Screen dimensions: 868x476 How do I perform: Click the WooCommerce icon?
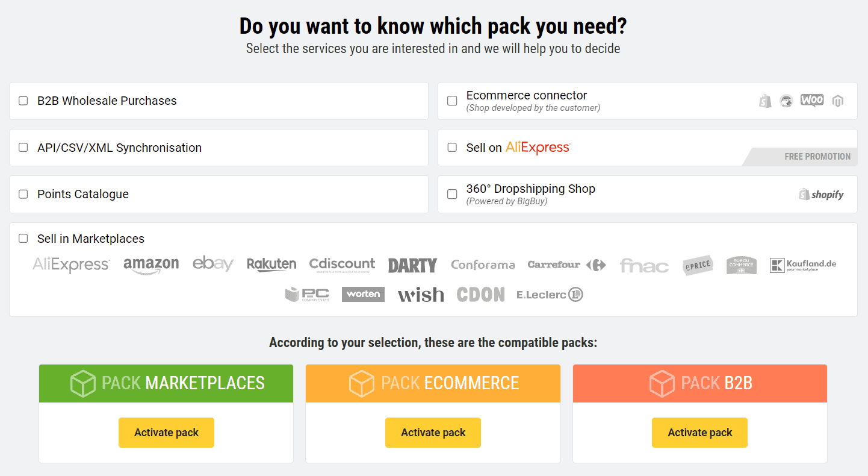pos(812,101)
